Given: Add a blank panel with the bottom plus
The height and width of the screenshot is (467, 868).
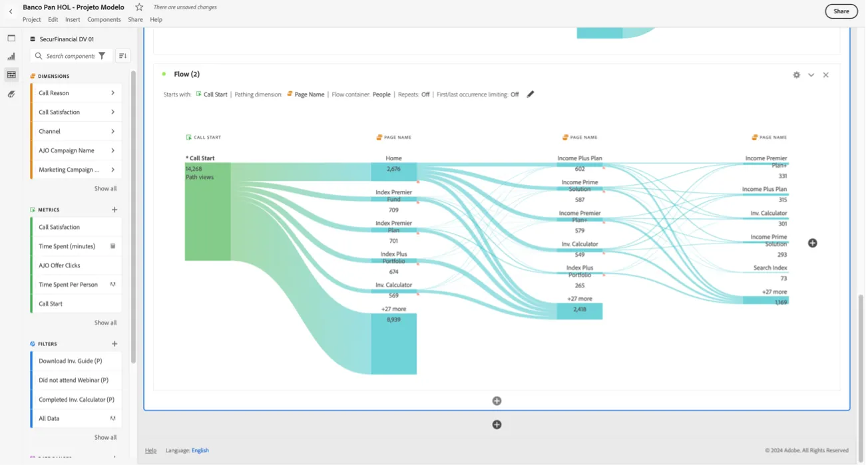Looking at the screenshot, I should 497,425.
